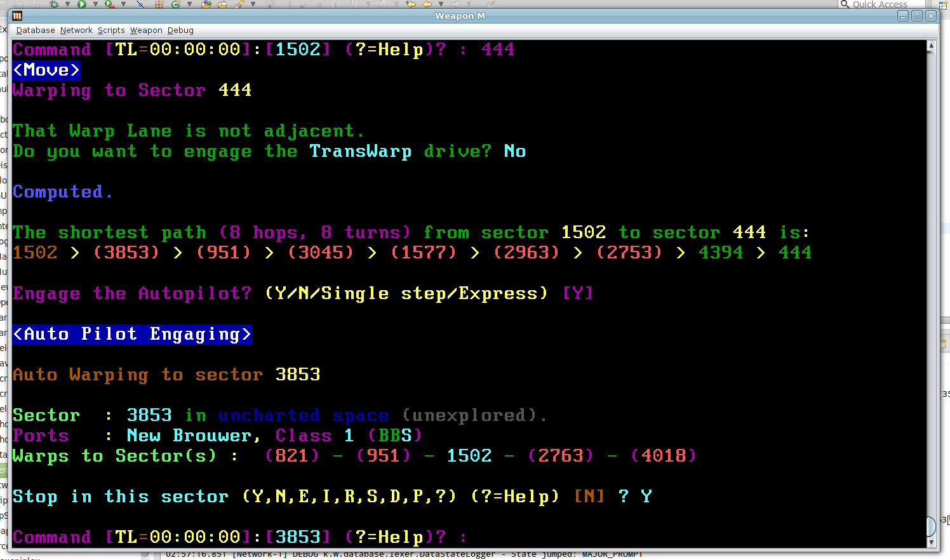Click the New Package icon in Eclipse toolbar

click(x=159, y=4)
